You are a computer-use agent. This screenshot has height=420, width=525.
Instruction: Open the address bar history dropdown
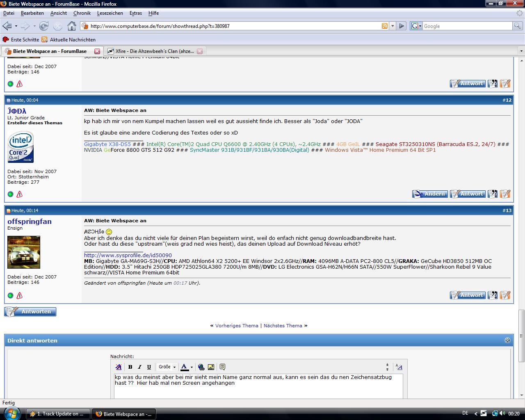pyautogui.click(x=393, y=26)
